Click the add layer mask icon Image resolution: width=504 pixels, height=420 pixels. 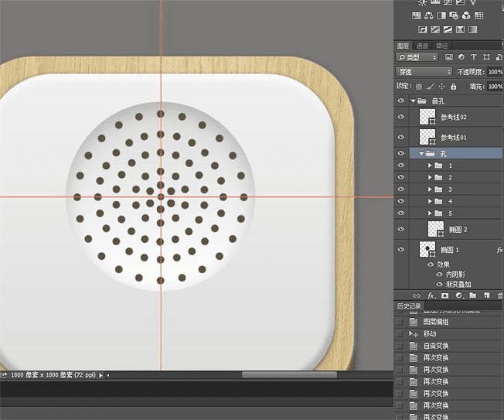[x=444, y=295]
